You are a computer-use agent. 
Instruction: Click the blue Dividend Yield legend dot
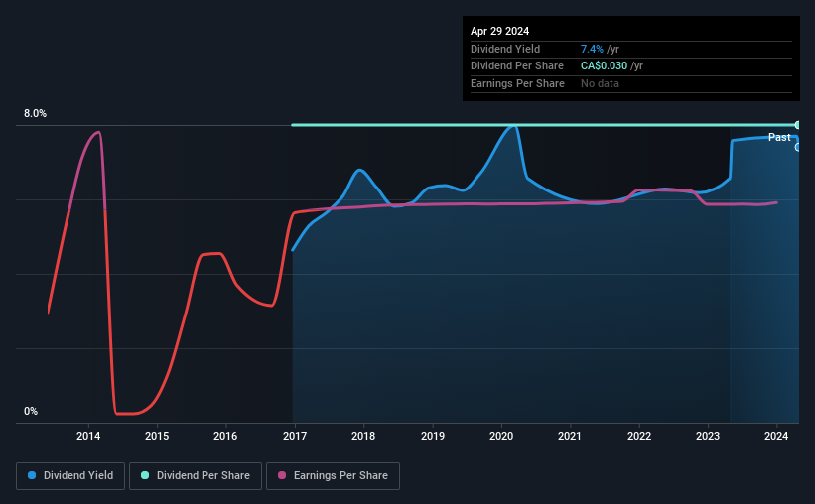tap(32, 475)
